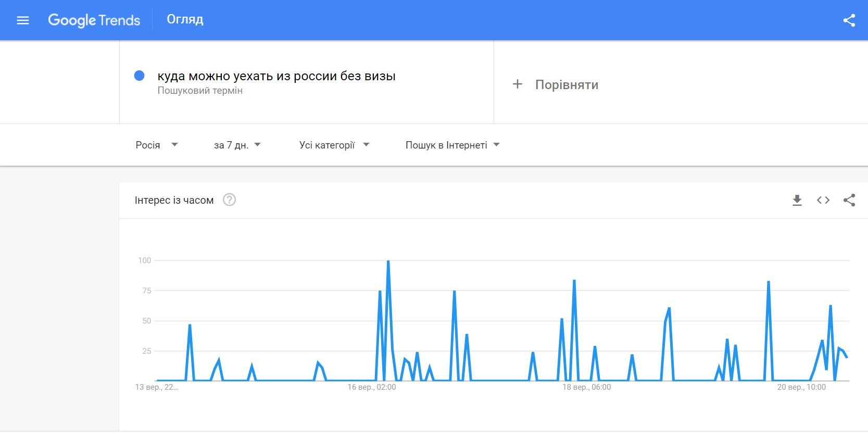The width and height of the screenshot is (868, 433).
Task: Click the Огляд header tab
Action: (x=185, y=20)
